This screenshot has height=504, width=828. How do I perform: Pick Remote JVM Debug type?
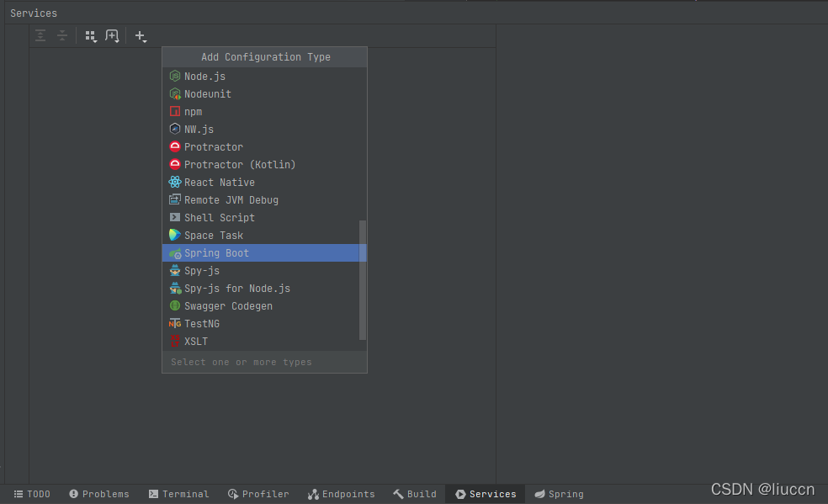(x=264, y=200)
